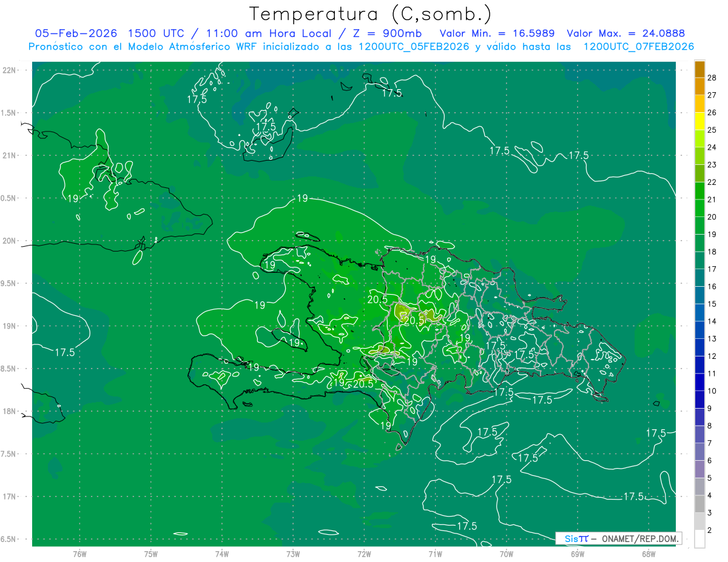The width and height of the screenshot is (728, 562).
Task: Select valid-until stamp "1200UTC_07FEB2026"
Action: (639, 47)
